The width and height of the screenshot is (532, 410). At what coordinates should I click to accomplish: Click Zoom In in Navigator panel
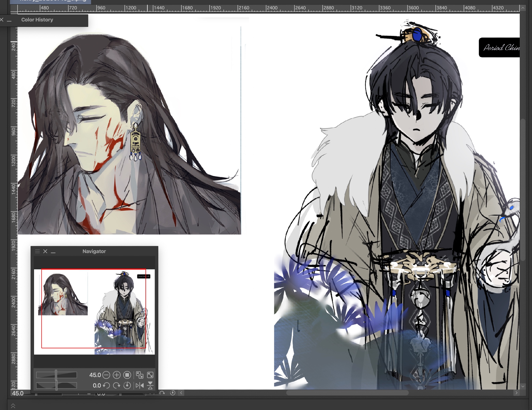(x=117, y=375)
